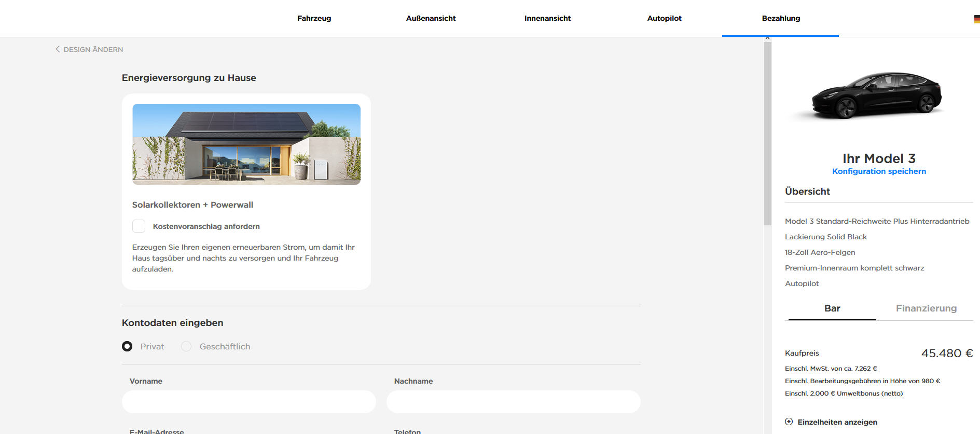The image size is (980, 434).
Task: Click Premium-Innenraum komplett schwarz summary line
Action: coord(854,268)
